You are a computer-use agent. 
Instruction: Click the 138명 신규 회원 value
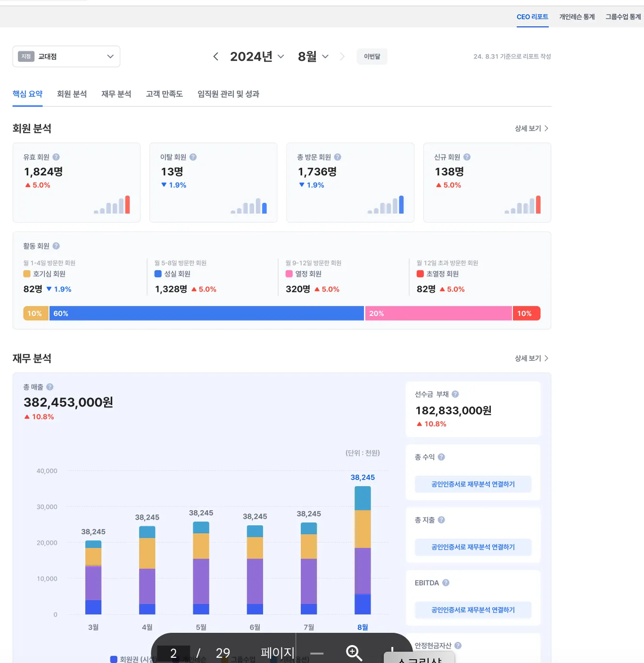click(449, 172)
